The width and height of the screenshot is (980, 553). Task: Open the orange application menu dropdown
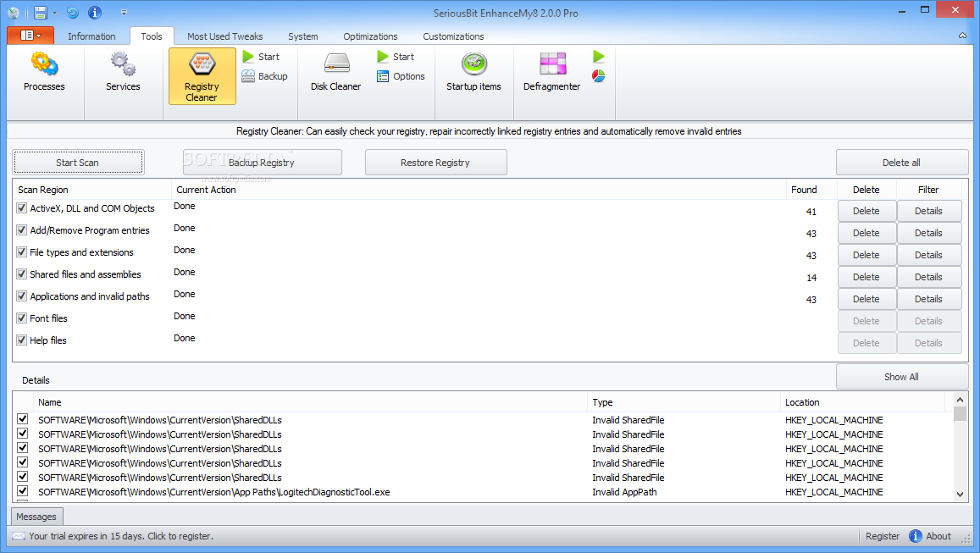30,36
